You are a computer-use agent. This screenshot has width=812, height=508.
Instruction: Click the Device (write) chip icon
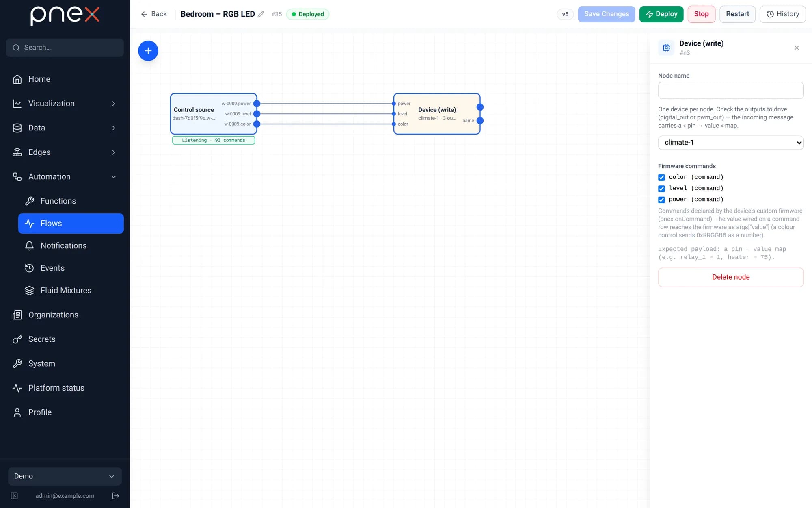tap(666, 48)
